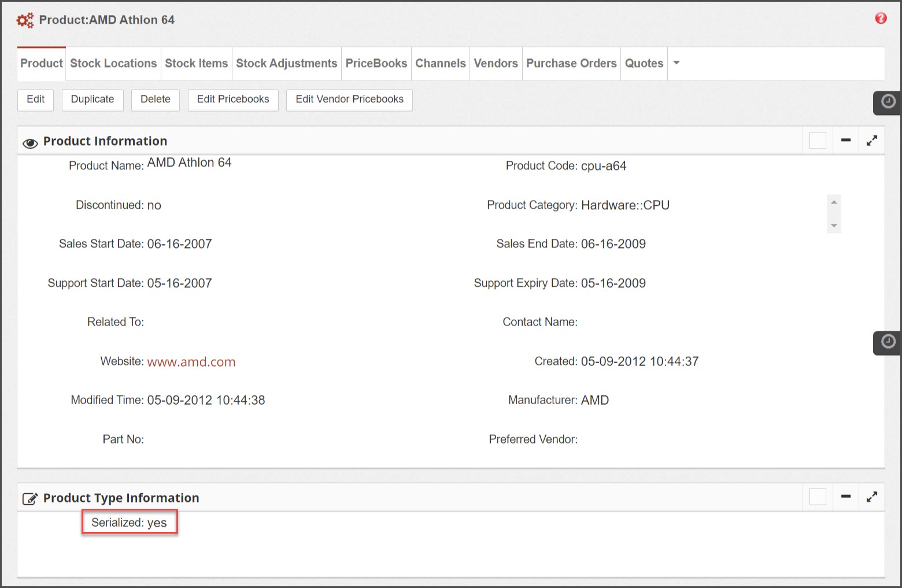Screen dimensions: 902x588
Task: Click the eye icon beside Product Information
Action: [30, 143]
